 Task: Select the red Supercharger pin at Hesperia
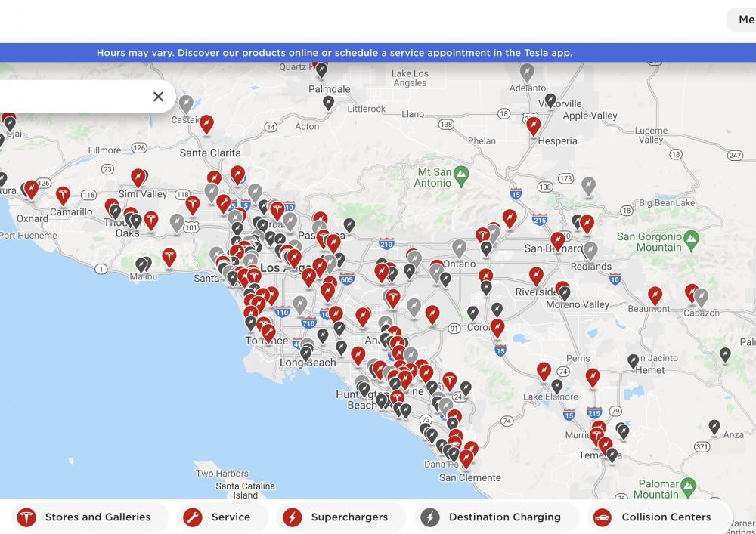point(534,125)
